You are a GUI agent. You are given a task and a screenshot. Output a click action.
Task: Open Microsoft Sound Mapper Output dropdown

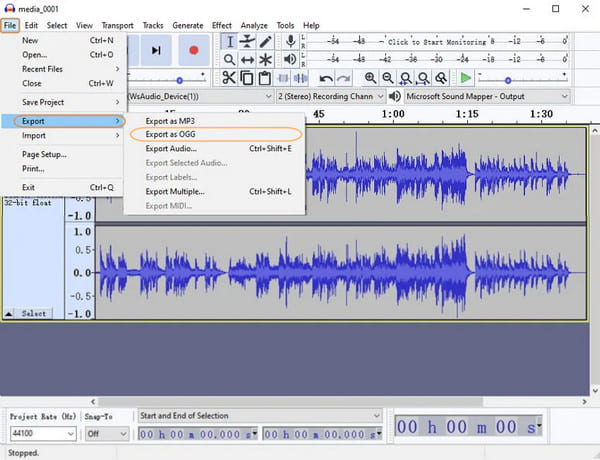487,96
